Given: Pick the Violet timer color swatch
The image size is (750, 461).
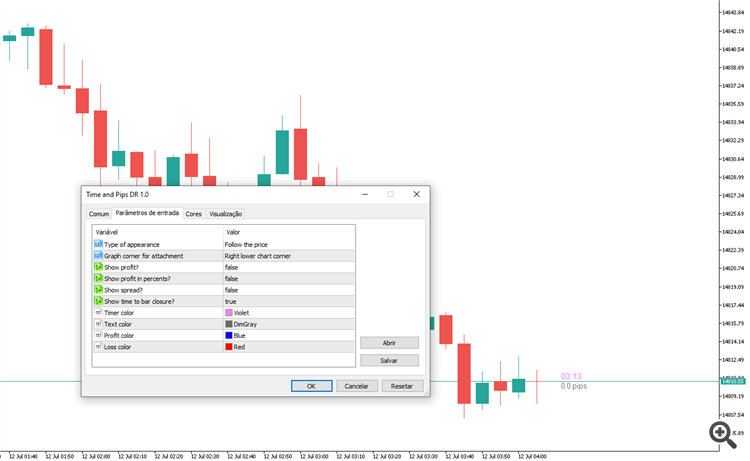Looking at the screenshot, I should (x=229, y=313).
